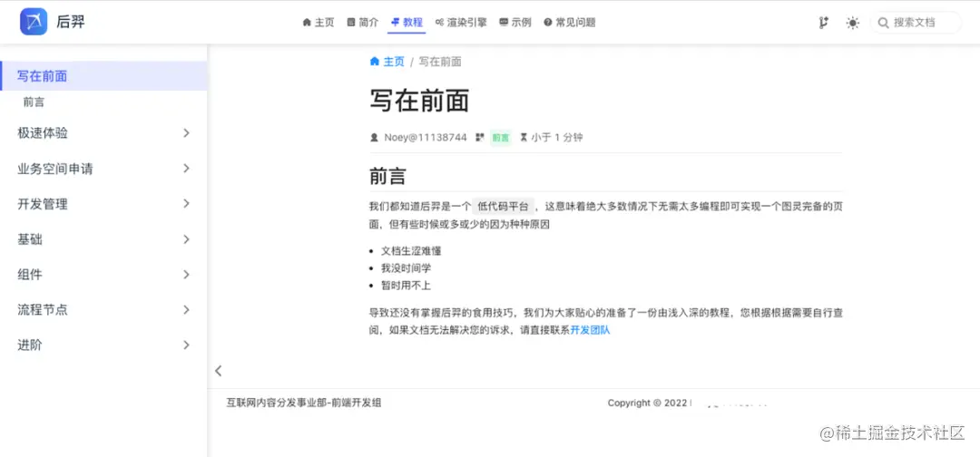
Task: Click the author Noey@11138744
Action: tap(426, 137)
